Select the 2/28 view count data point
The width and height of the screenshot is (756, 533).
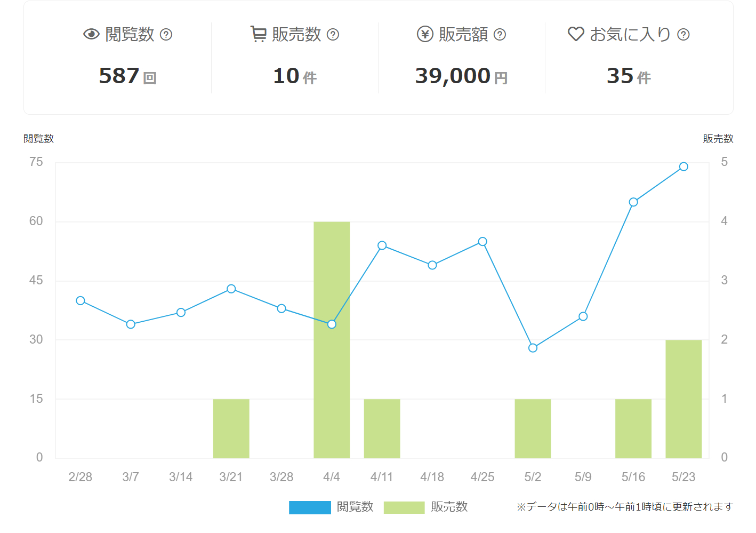point(81,300)
